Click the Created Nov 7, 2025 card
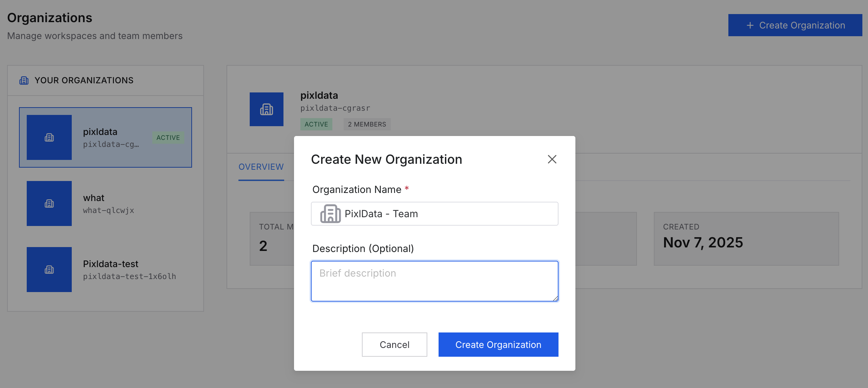 click(746, 239)
